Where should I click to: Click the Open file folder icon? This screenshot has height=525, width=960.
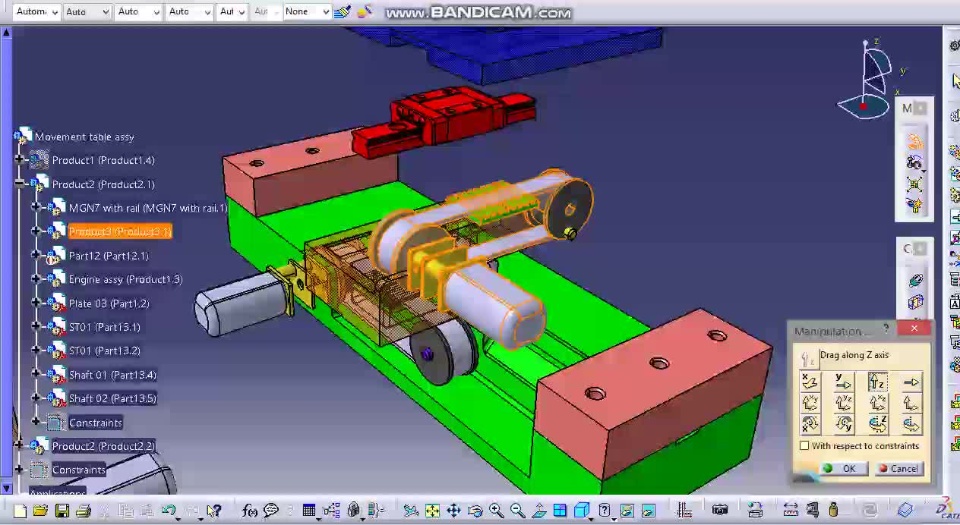(x=40, y=510)
